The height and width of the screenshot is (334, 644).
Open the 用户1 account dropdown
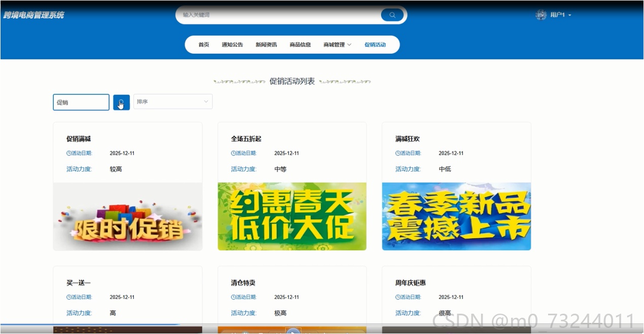pos(561,15)
